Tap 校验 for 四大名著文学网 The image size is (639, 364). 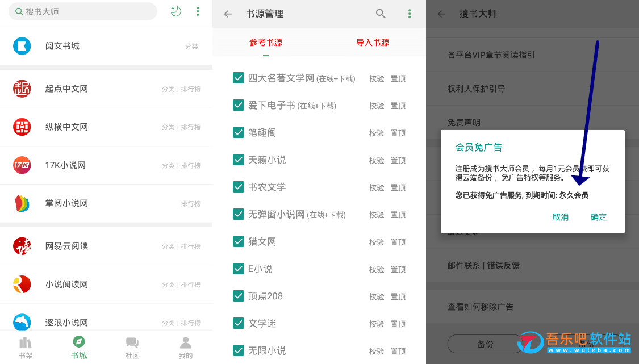[377, 79]
